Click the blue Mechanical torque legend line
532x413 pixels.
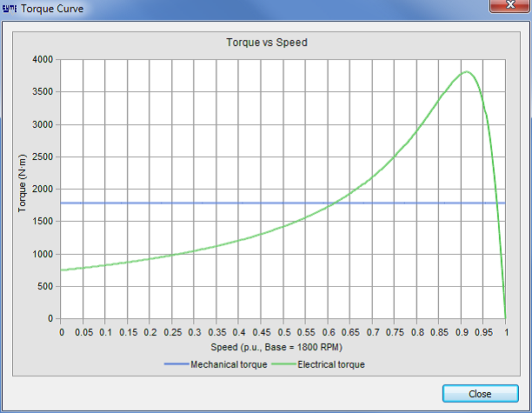coord(176,364)
